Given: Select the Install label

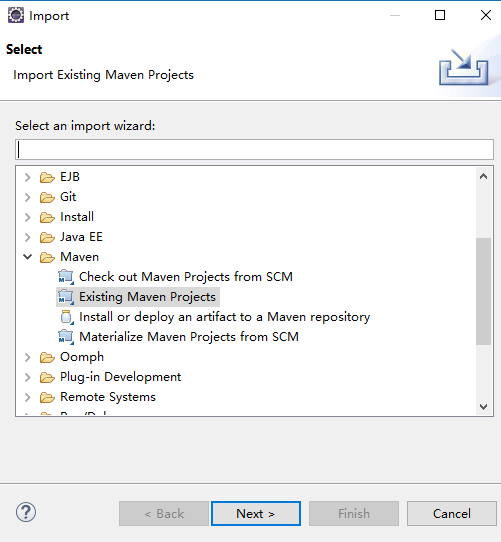Looking at the screenshot, I should (77, 217).
